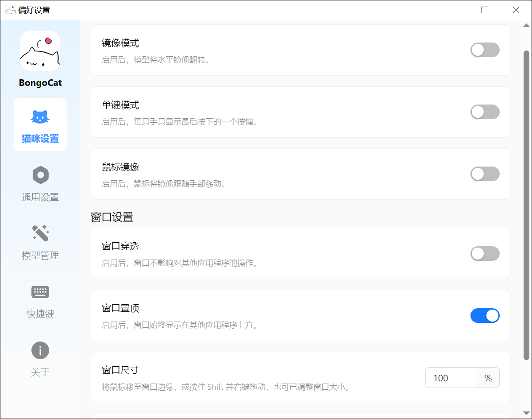
Task: Open 通用设置 via the hexagon gear icon
Action: point(40,175)
